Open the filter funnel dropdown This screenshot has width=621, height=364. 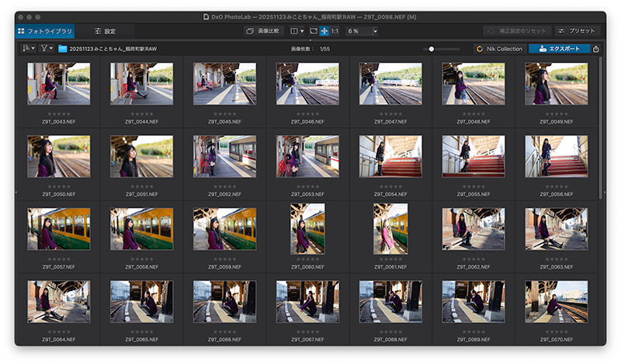[x=47, y=48]
